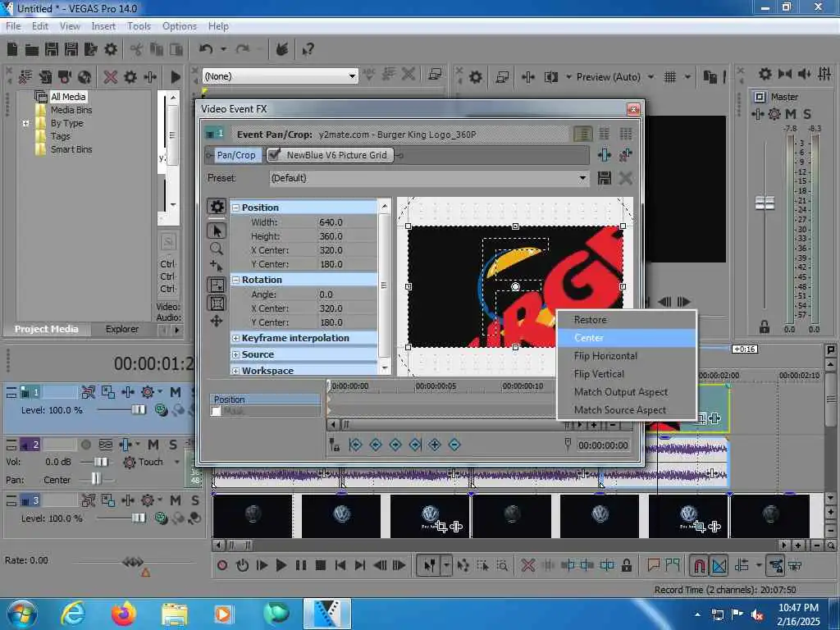This screenshot has height=630, width=840.
Task: Switch to the Explorer tab
Action: [121, 329]
